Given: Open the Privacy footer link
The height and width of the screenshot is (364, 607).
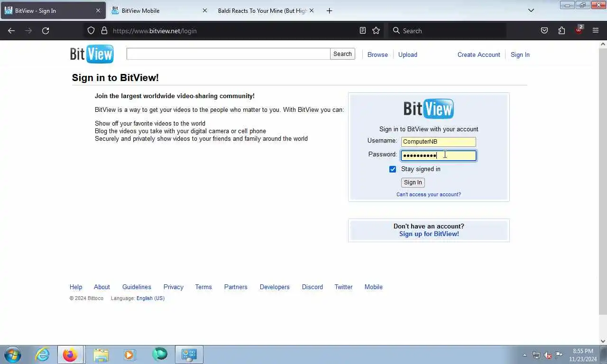Looking at the screenshot, I should point(174,287).
